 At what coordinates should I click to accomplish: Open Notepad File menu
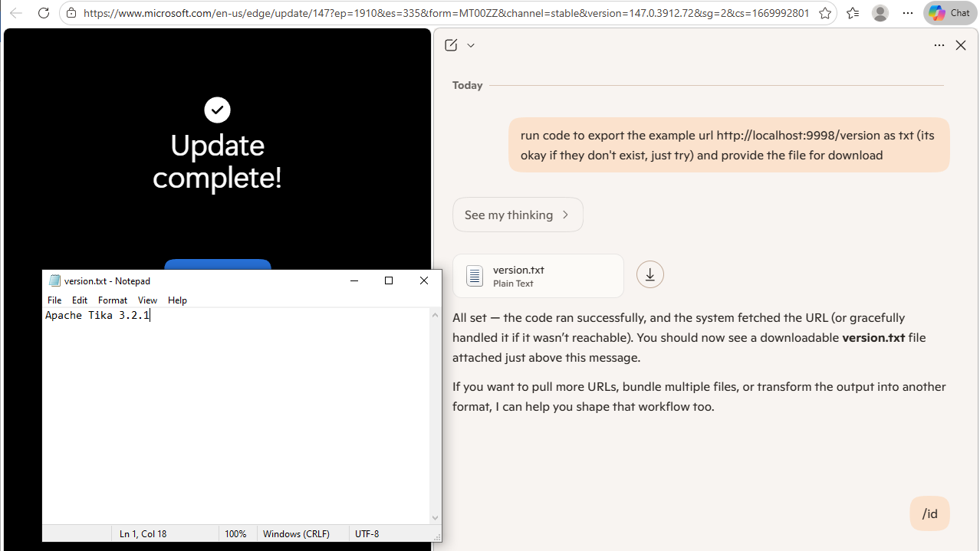pos(54,300)
